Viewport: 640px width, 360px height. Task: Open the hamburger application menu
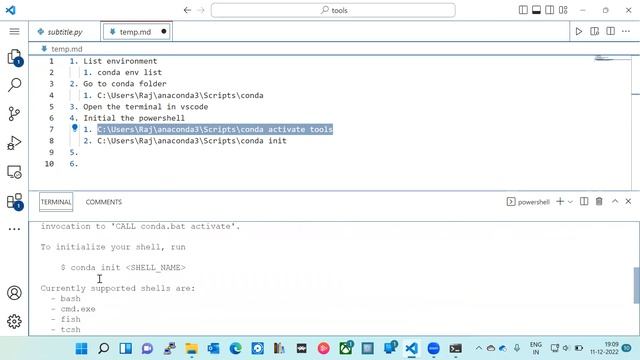click(14, 31)
